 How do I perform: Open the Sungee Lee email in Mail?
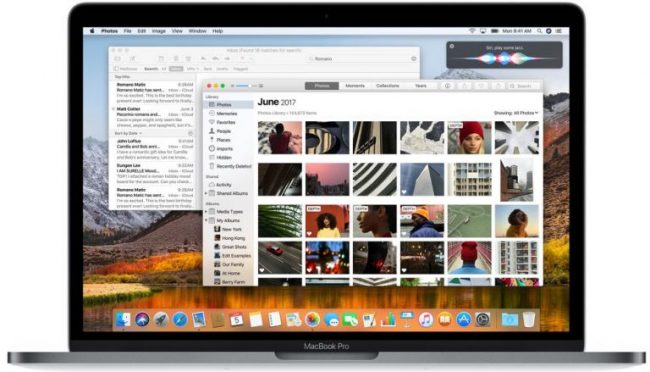tap(154, 174)
